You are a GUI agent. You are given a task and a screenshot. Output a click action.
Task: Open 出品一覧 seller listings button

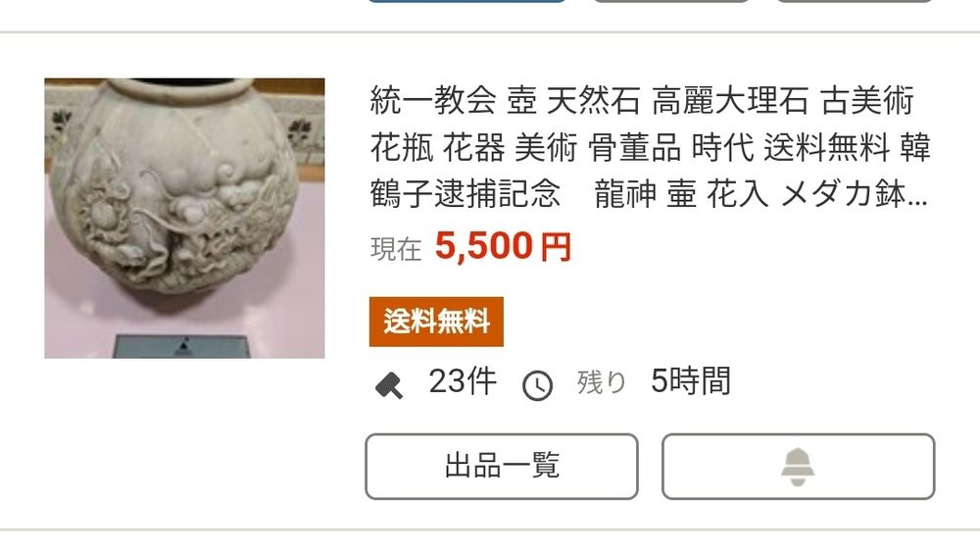(x=501, y=467)
